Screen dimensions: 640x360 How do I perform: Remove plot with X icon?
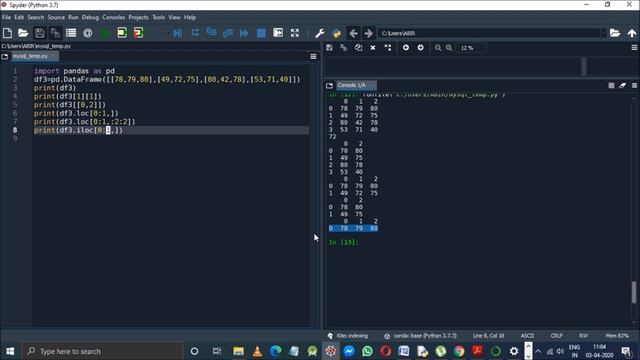[373, 48]
